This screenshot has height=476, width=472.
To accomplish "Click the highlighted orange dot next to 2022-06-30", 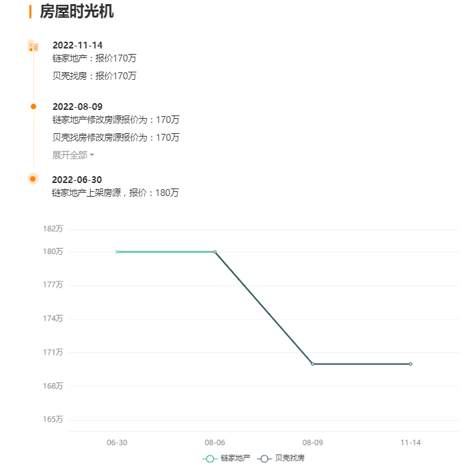I will 33,179.
